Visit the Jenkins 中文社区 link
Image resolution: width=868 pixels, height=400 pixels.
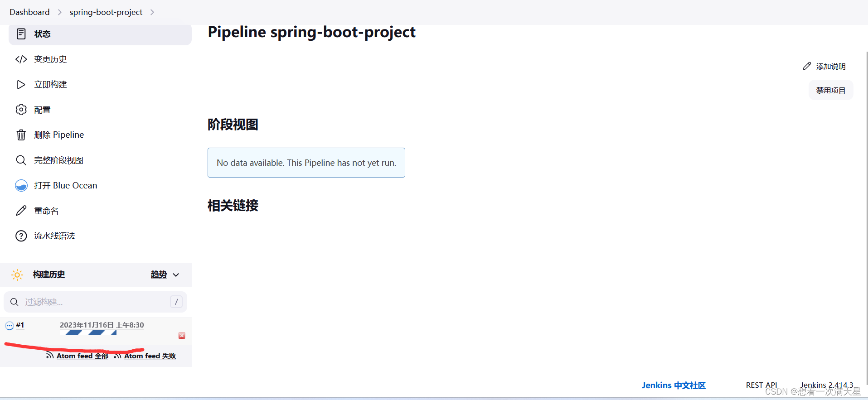click(x=674, y=386)
